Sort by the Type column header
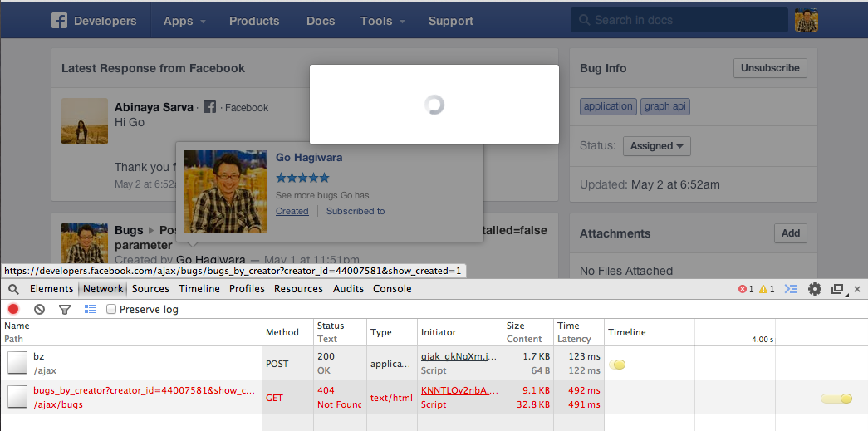 392,332
